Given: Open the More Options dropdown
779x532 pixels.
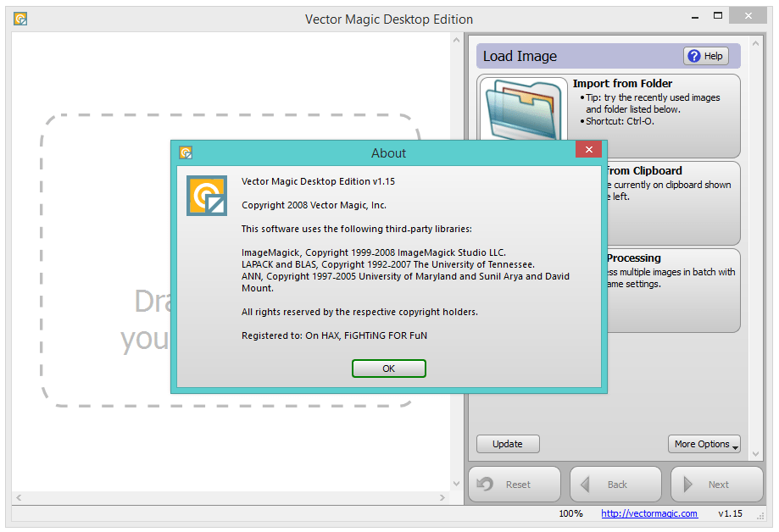Looking at the screenshot, I should click(704, 444).
